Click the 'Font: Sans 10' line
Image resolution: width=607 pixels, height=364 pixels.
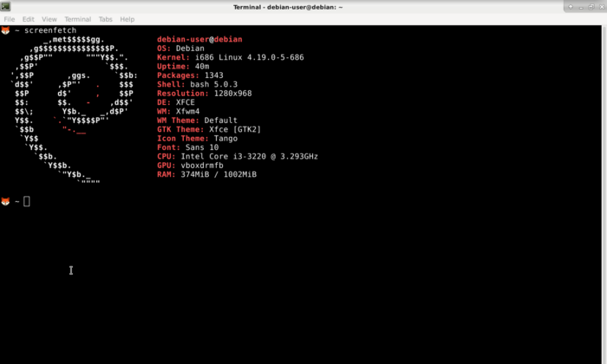click(x=188, y=147)
